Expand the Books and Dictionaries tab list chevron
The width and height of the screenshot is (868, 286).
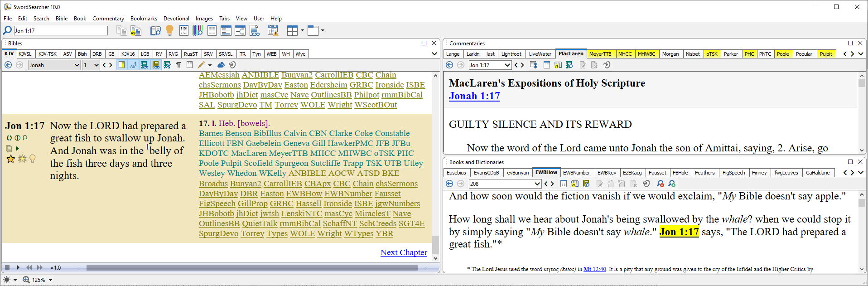click(x=861, y=173)
